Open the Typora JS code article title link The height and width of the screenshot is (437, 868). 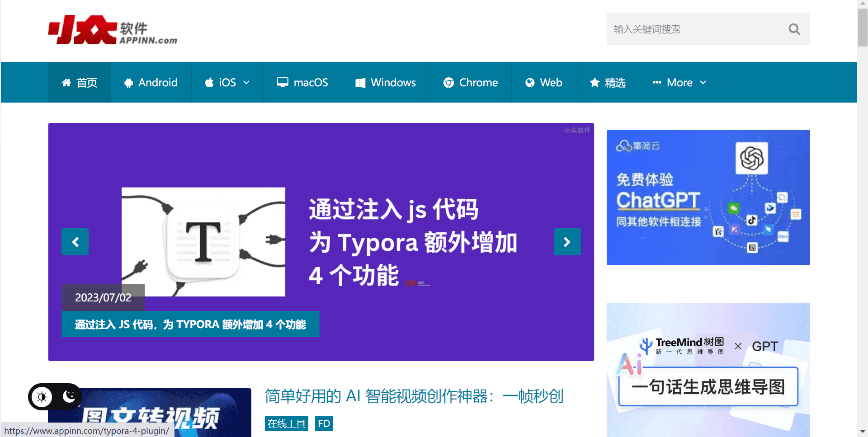click(x=190, y=324)
